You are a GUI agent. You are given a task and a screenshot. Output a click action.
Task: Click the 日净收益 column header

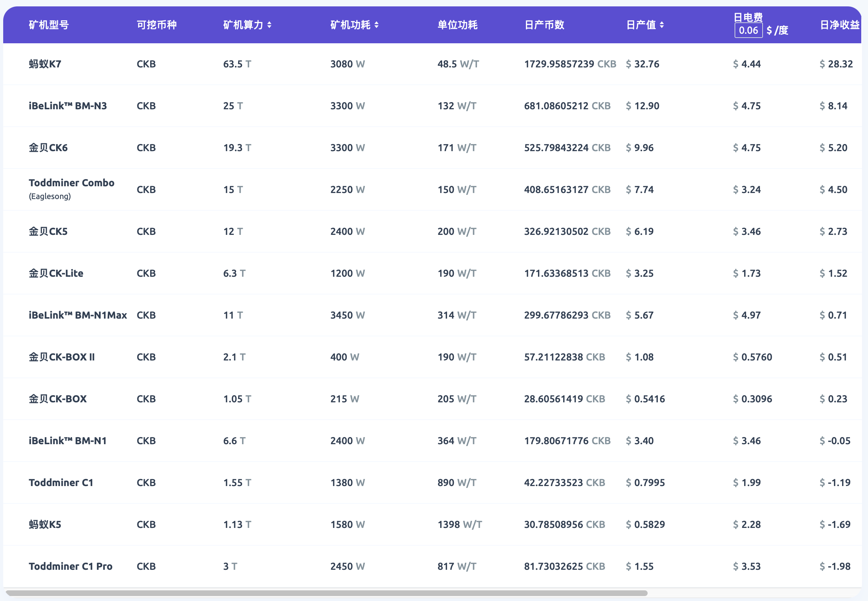click(839, 25)
